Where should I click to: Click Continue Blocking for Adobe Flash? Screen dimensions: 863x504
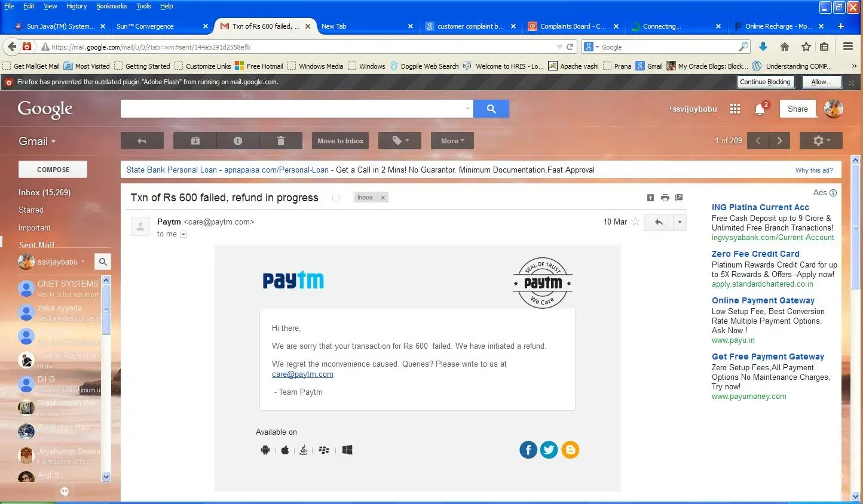tap(765, 82)
